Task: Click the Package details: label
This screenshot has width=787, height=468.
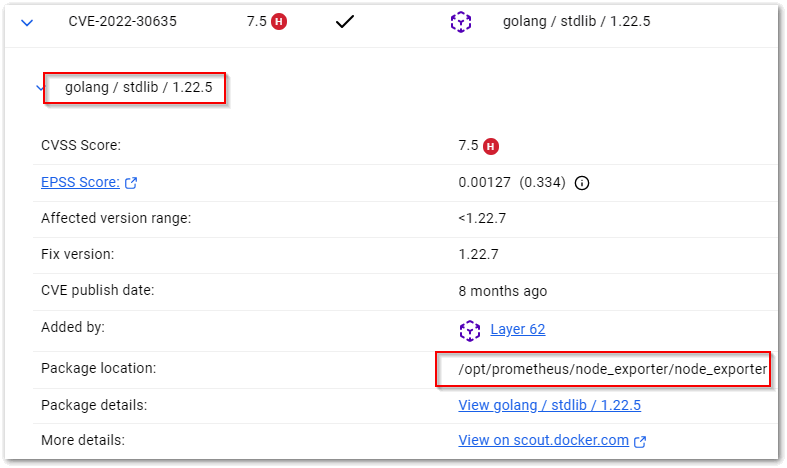Action: point(94,405)
